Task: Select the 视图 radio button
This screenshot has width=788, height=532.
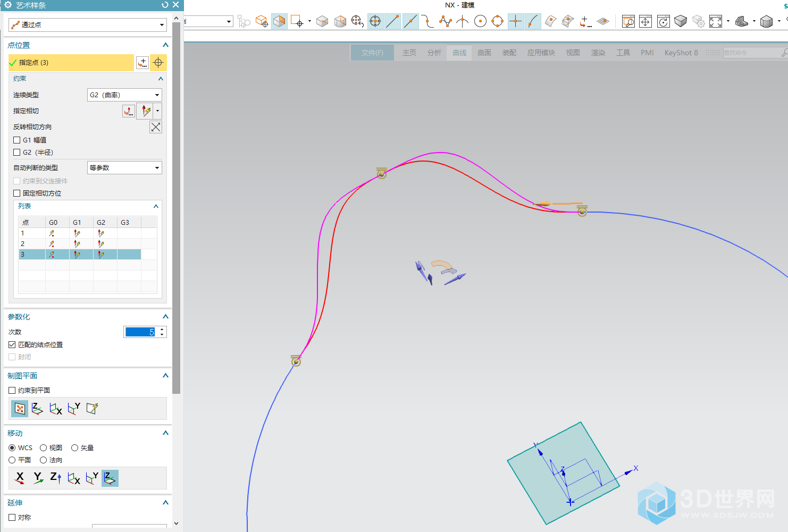Action: pos(44,448)
